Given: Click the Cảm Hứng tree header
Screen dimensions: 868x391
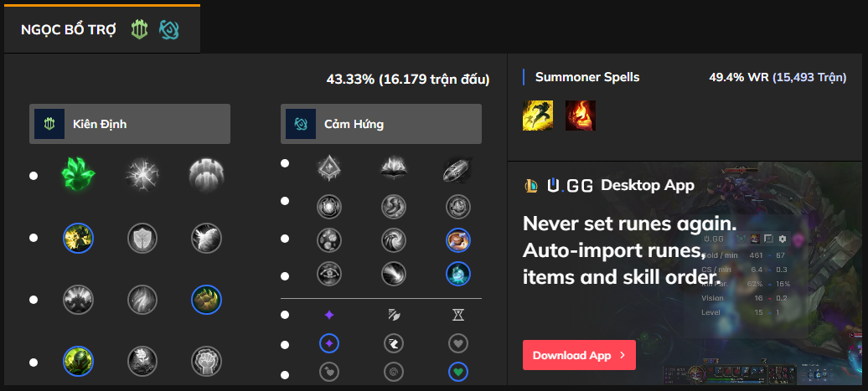Looking at the screenshot, I should coord(381,124).
